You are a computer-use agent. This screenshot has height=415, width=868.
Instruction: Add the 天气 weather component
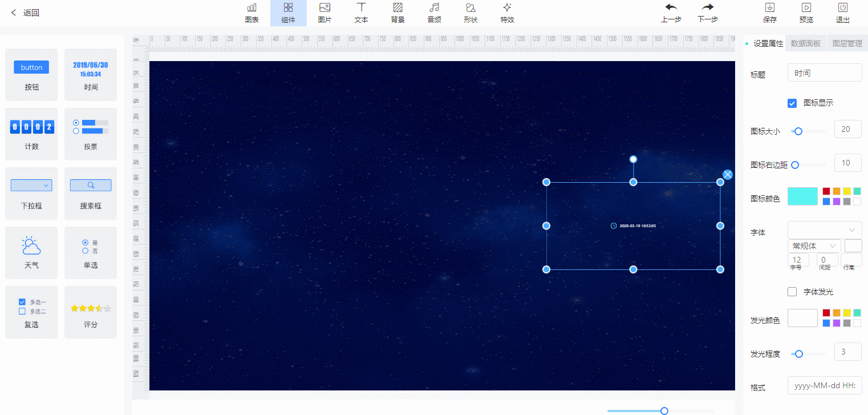[x=31, y=253]
